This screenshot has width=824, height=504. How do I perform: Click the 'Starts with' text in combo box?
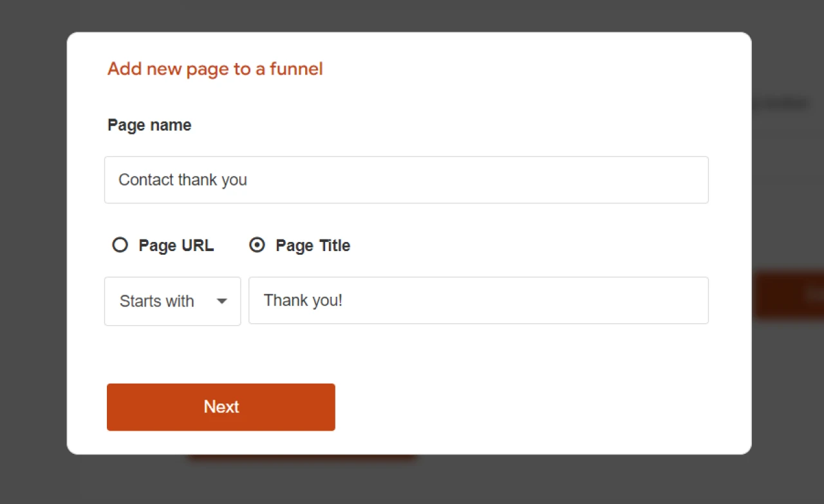pos(156,301)
